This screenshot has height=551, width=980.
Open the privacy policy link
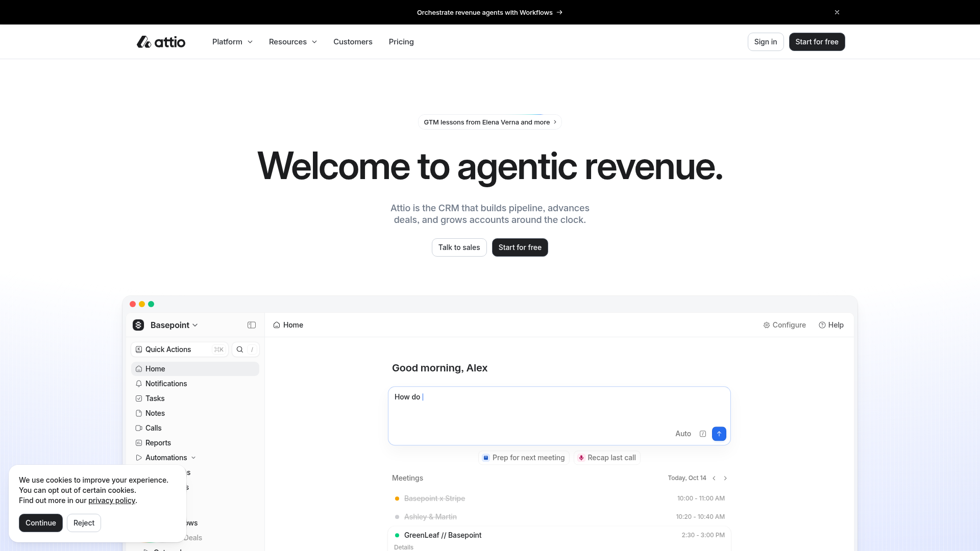112,500
